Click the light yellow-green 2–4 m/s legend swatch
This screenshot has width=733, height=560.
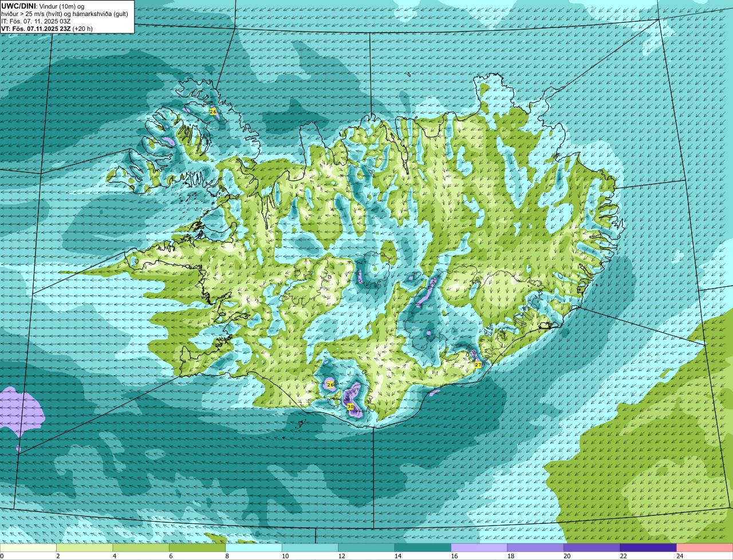tap(86, 547)
